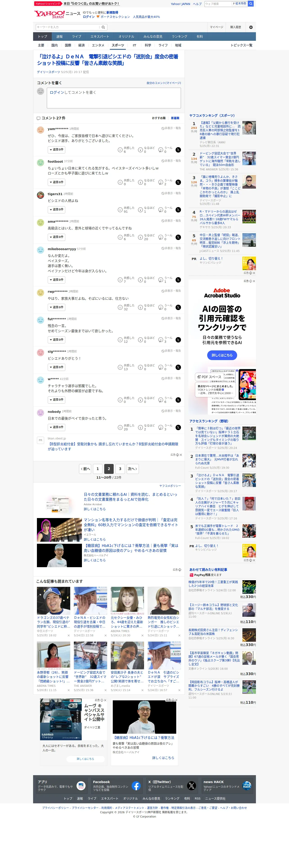Open the アプリ icon in footer
This screenshot has width=289, height=868.
pyautogui.click(x=81, y=786)
